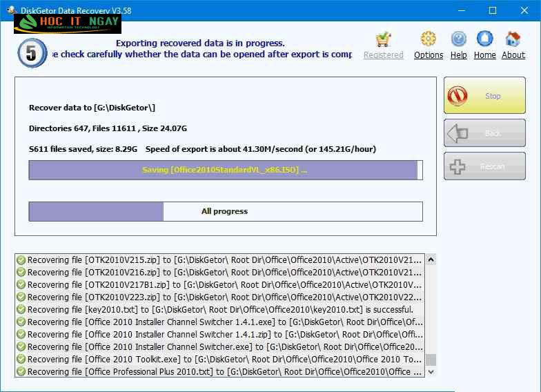Click the step 5 number badge
The image size is (541, 392).
[x=32, y=52]
